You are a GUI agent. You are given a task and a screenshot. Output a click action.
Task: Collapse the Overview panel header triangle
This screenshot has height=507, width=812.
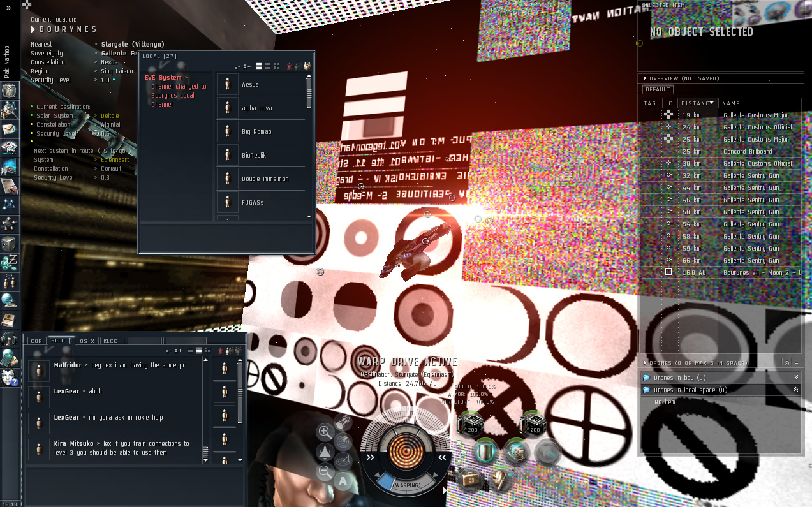pyautogui.click(x=645, y=78)
